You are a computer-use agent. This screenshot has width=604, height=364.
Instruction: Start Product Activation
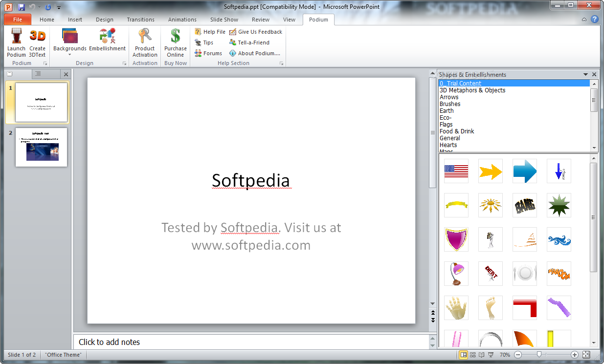point(145,43)
